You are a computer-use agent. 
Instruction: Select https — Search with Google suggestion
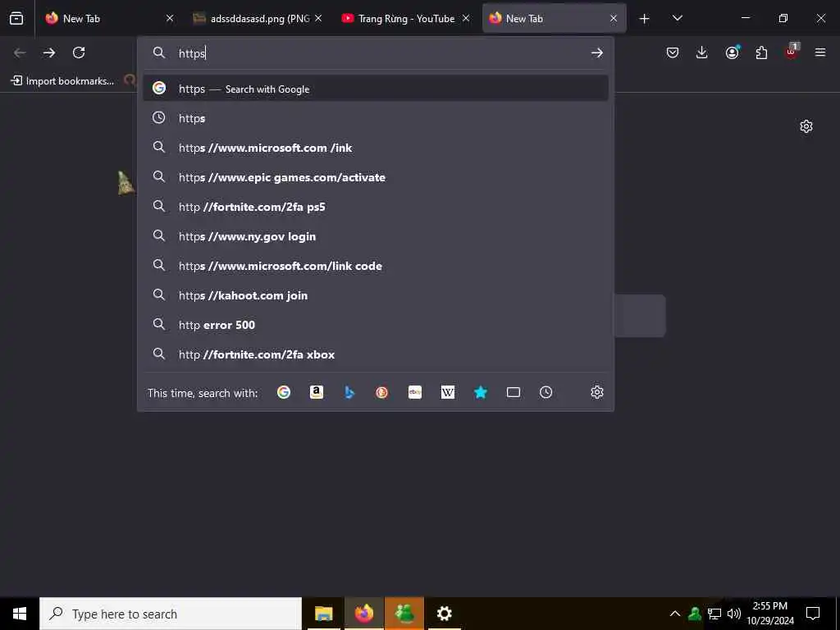click(x=375, y=89)
